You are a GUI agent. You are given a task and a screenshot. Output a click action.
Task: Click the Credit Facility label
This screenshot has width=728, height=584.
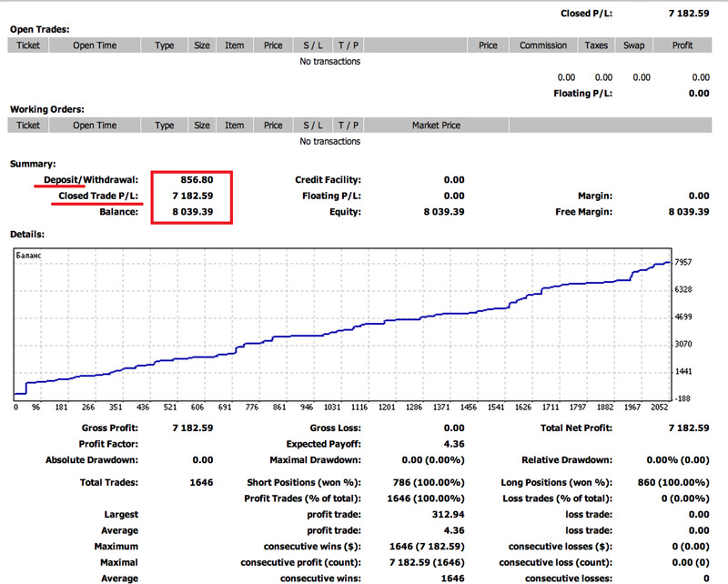328,180
